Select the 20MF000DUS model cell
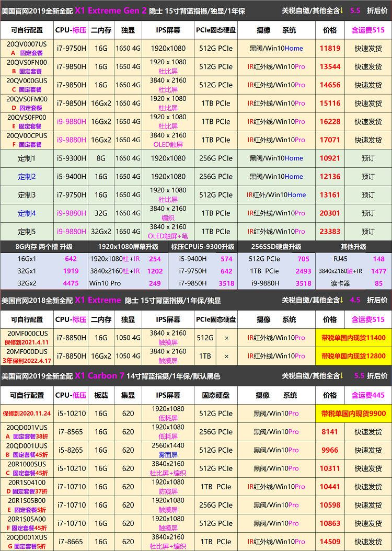This screenshot has height=551, width=392. (27, 356)
